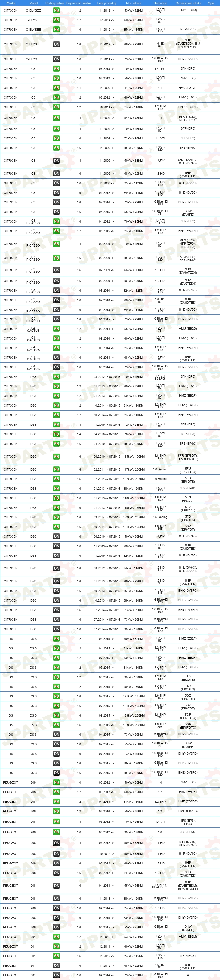Select the "07.2010 ->" production date
The height and width of the screenshot is (980, 220).
[106, 300]
